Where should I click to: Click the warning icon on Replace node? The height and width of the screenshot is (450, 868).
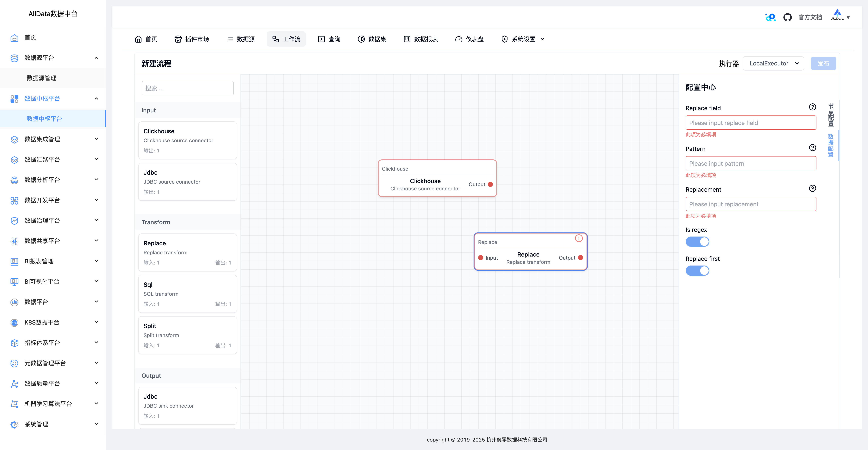(x=578, y=238)
